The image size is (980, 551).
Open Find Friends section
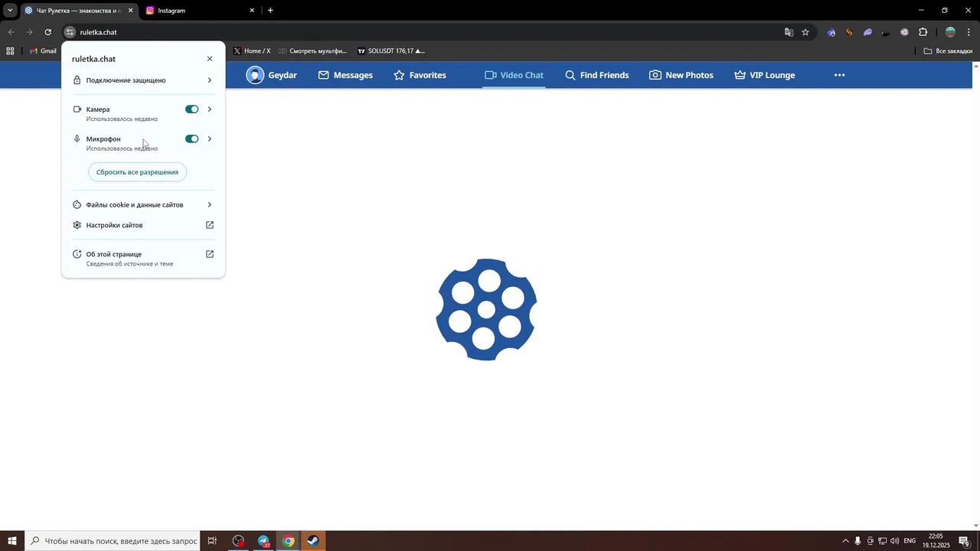596,75
